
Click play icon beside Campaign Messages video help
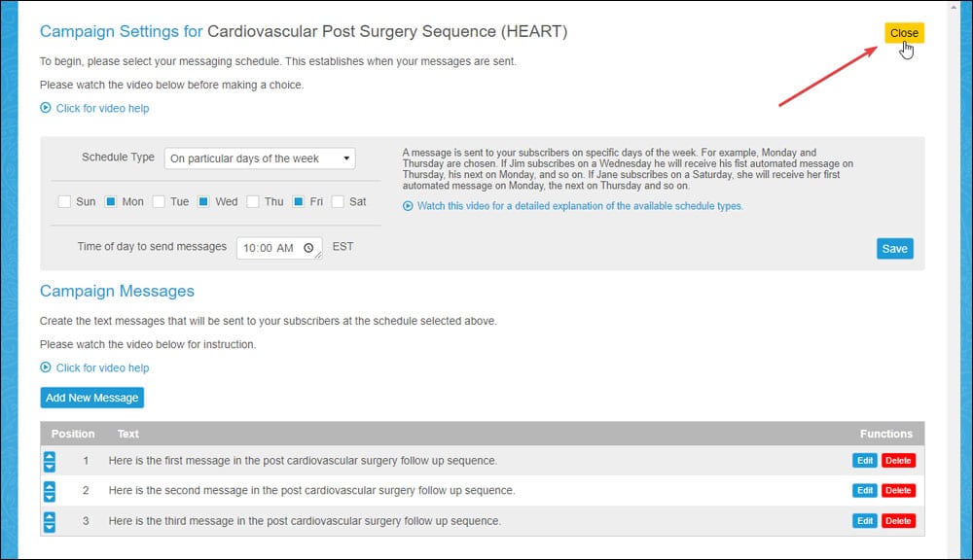46,367
